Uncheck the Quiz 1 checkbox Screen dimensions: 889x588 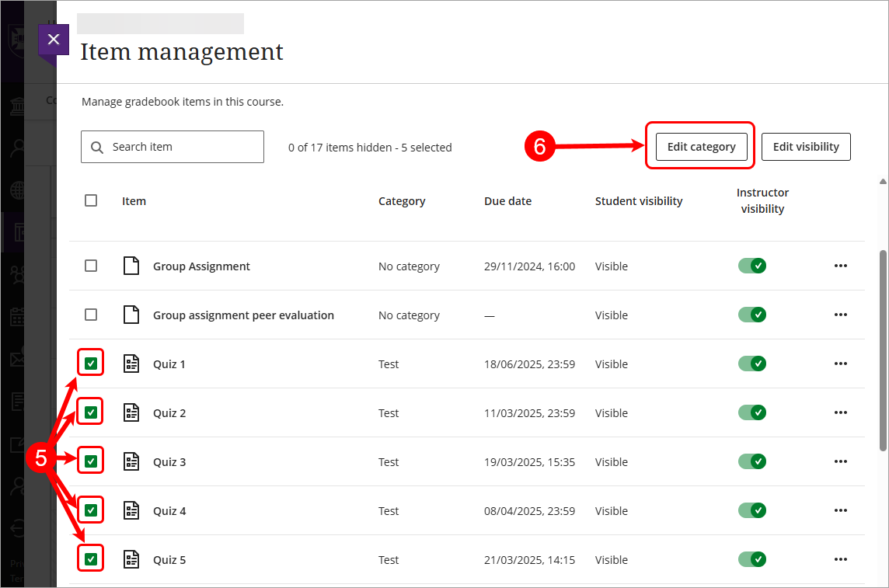91,364
